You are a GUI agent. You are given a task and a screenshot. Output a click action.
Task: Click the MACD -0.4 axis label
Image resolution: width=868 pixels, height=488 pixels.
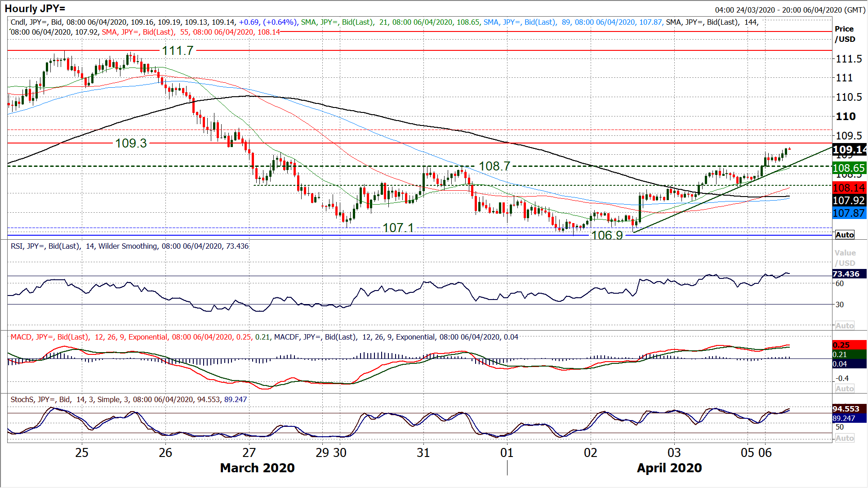(842, 378)
